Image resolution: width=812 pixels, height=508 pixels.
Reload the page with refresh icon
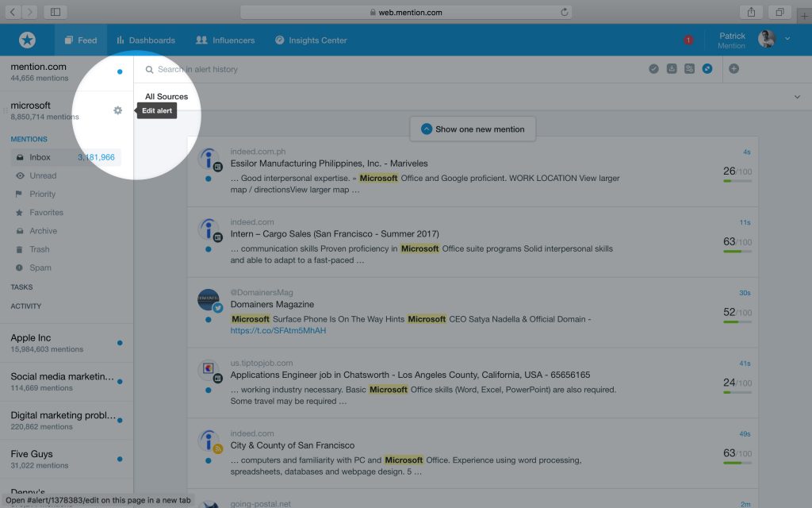click(x=565, y=12)
